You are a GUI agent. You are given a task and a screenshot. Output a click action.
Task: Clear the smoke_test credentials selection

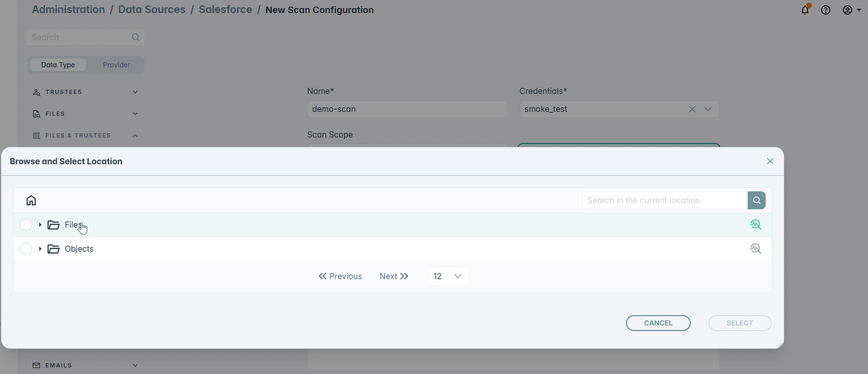click(692, 110)
